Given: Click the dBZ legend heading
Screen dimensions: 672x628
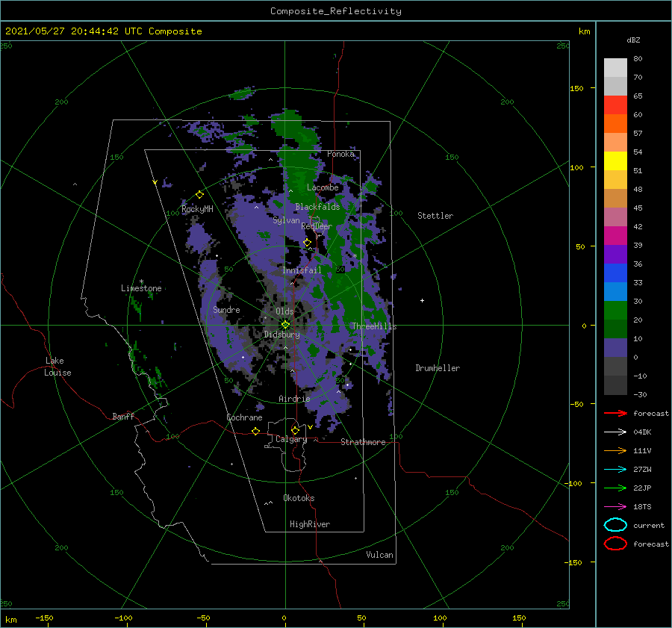Looking at the screenshot, I should [x=633, y=40].
